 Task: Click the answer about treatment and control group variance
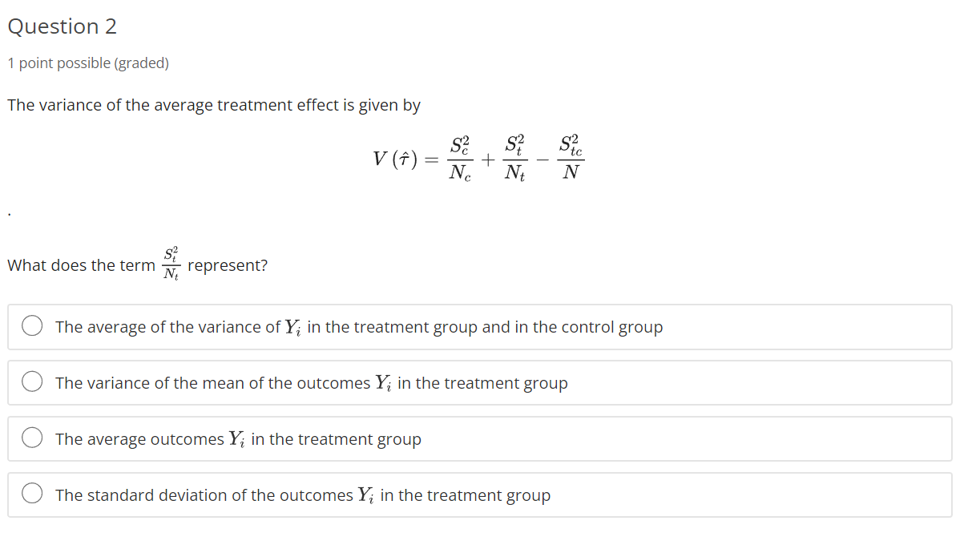358,326
